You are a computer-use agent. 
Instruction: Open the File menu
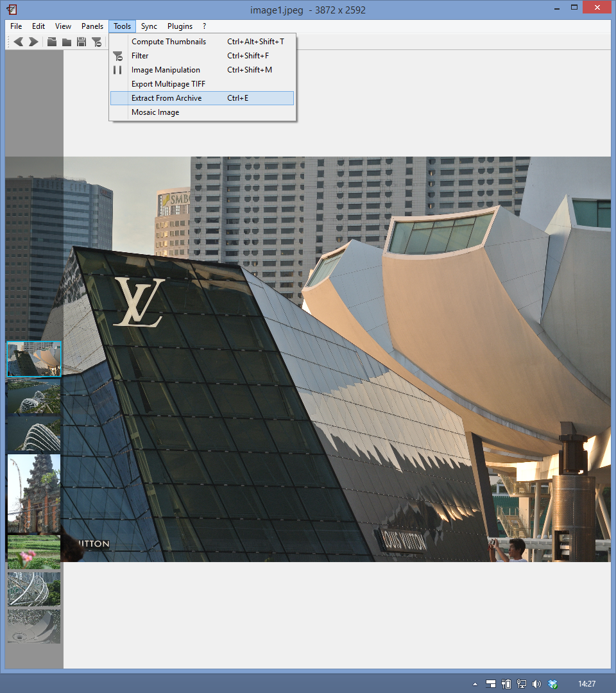[x=16, y=26]
